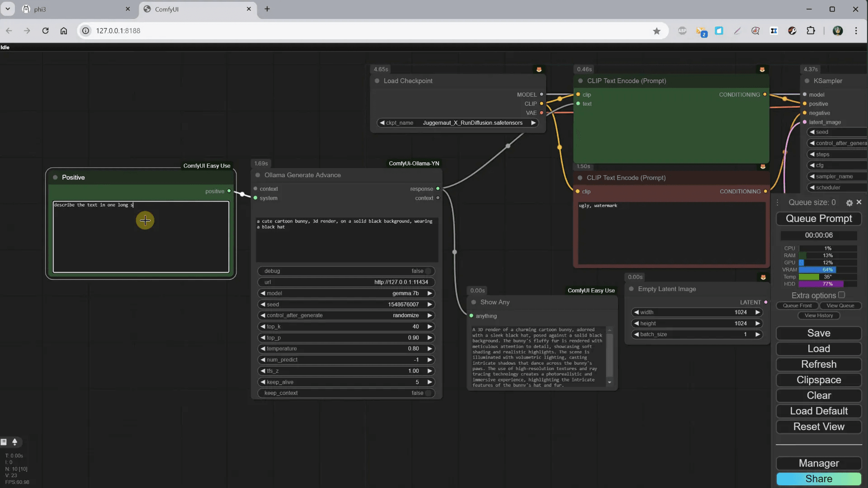Click the fox icon above KSampler-side CLIP encode
Screen dimensions: 868x488
pos(762,70)
